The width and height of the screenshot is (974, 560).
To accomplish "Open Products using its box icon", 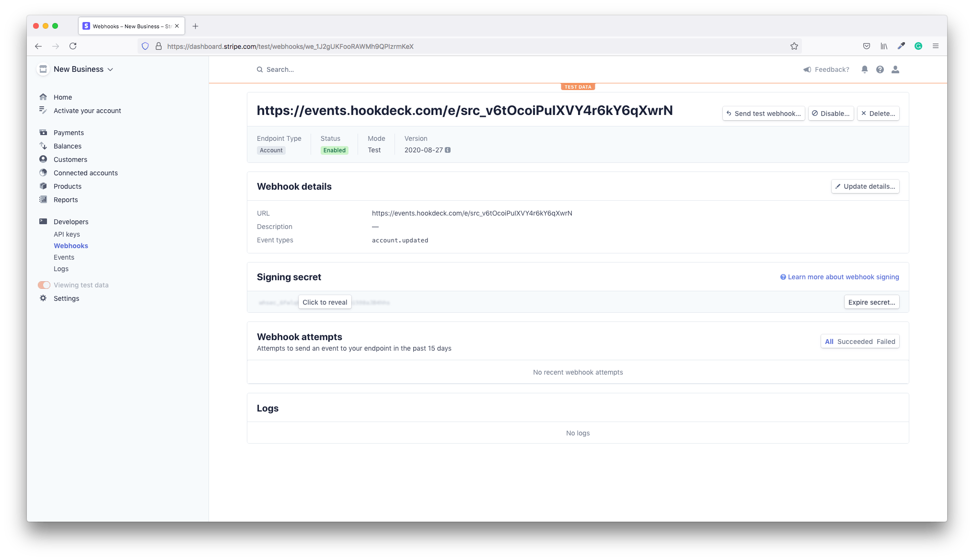I will point(43,186).
